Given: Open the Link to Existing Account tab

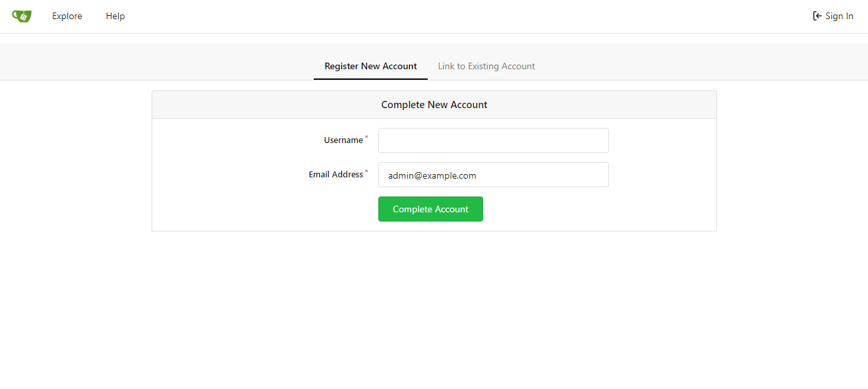Looking at the screenshot, I should 486,66.
